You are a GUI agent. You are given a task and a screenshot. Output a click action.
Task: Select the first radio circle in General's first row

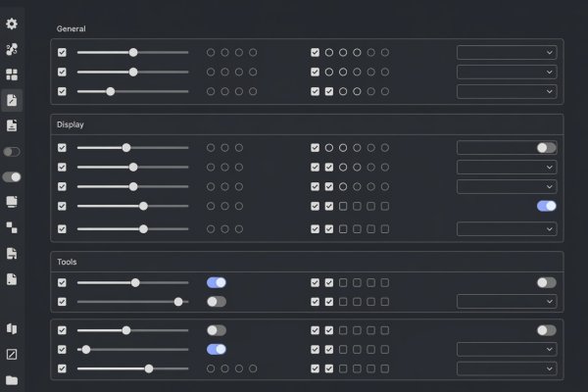(x=211, y=53)
